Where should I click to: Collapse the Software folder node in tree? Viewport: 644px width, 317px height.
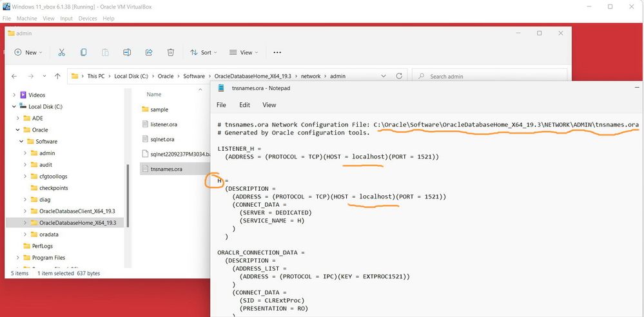[x=21, y=141]
